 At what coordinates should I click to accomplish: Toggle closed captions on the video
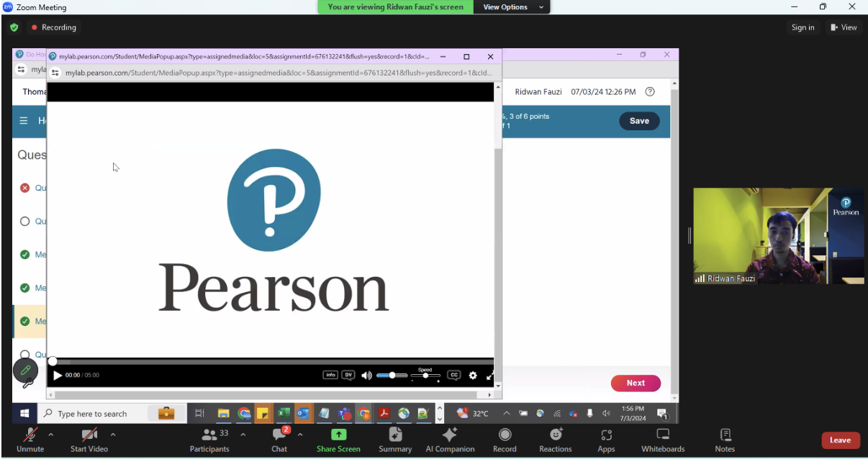pos(453,375)
